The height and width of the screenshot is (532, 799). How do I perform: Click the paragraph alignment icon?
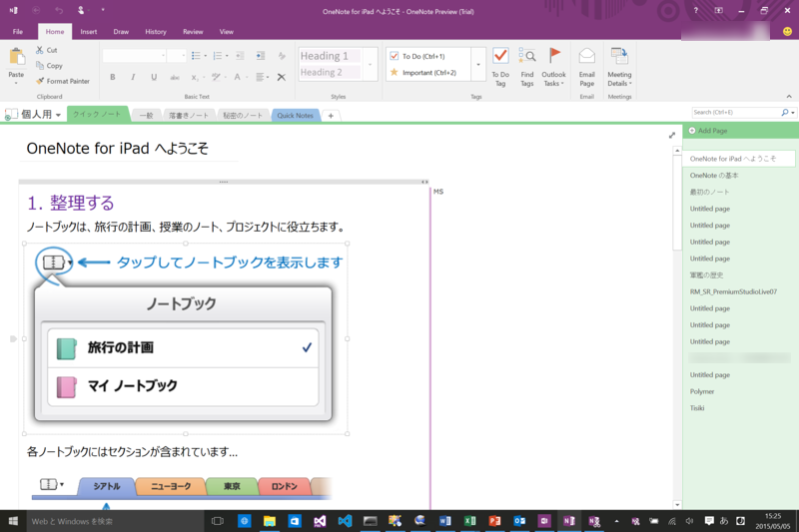[x=260, y=77]
